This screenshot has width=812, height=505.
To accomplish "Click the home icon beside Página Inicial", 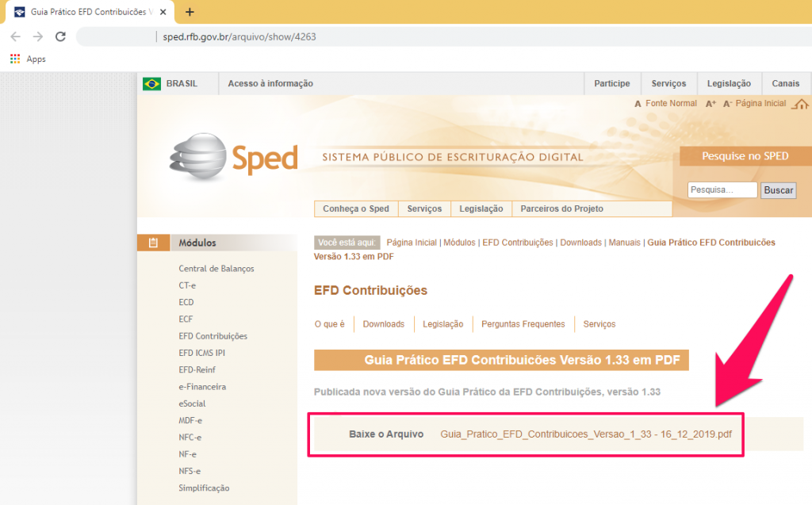I will click(x=801, y=104).
